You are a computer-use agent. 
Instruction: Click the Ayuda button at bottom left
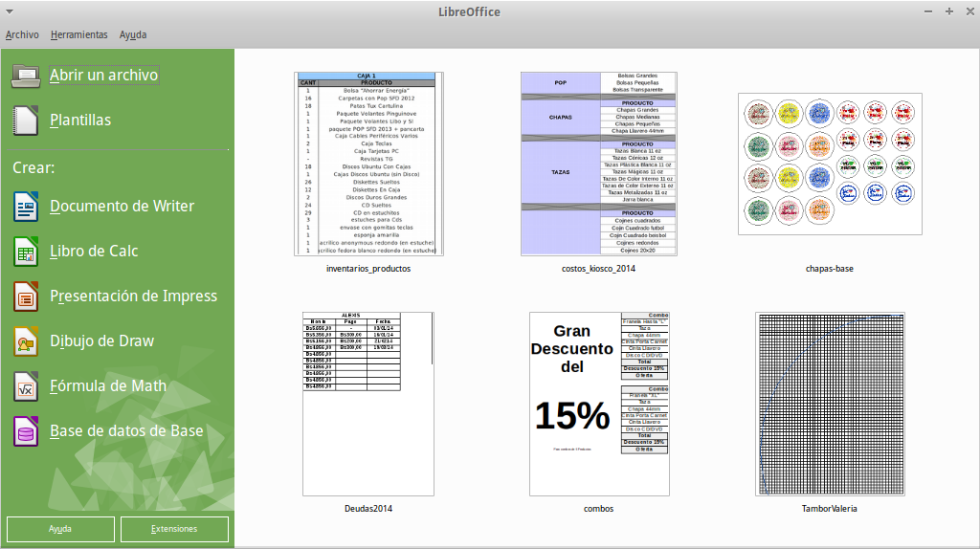(60, 529)
